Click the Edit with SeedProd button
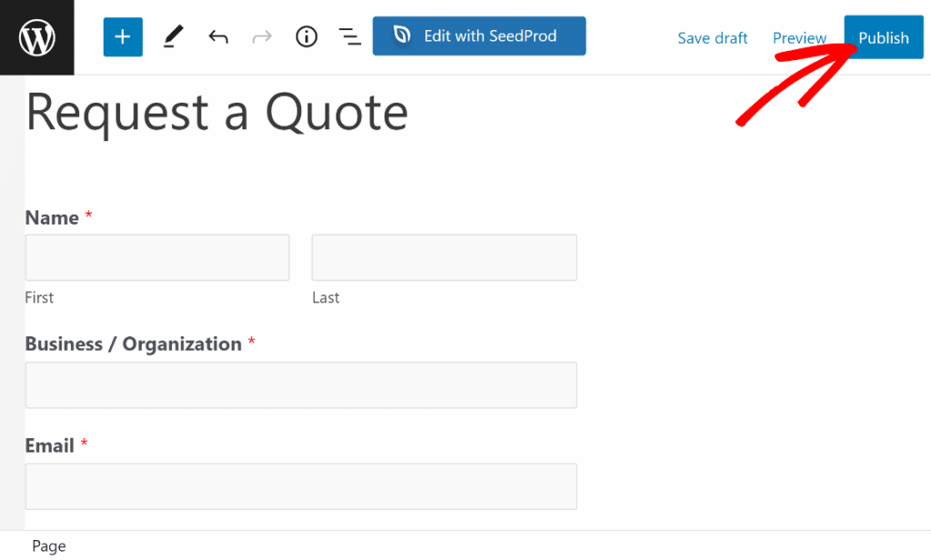Viewport: 931px width, 560px height. tap(479, 37)
